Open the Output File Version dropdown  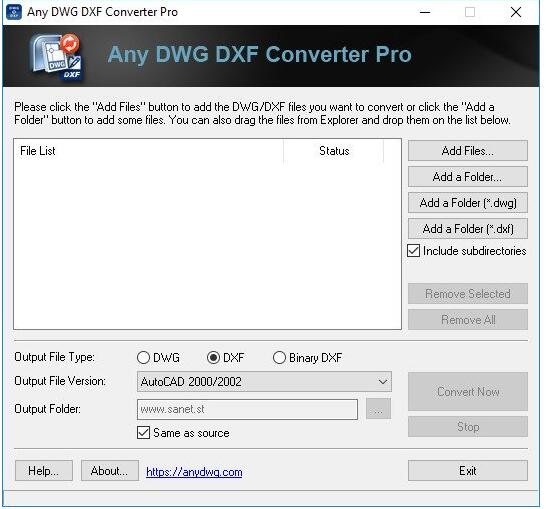[264, 382]
